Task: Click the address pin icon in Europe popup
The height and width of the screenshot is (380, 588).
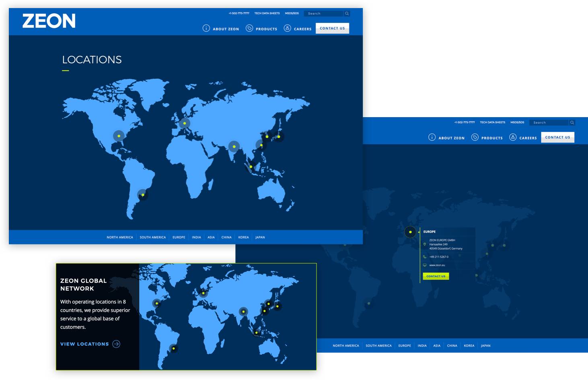Action: (425, 244)
